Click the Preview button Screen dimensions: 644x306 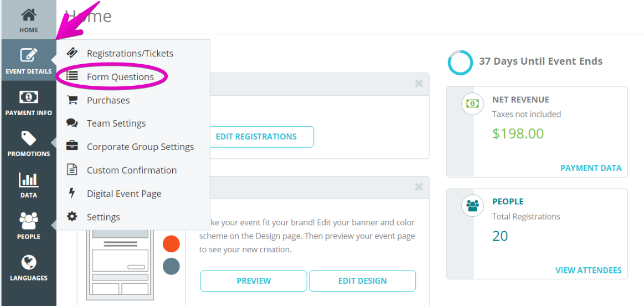(254, 281)
